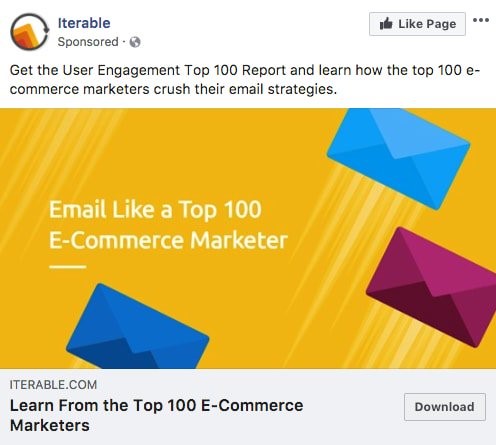Click the white underline bar below headline
496x445 pixels.
pos(68,267)
